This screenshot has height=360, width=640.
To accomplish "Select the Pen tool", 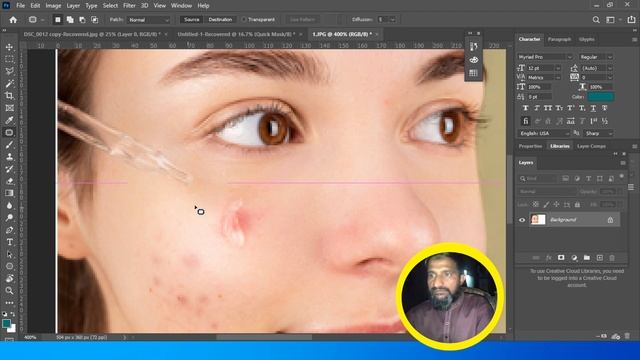I will pos(9,230).
